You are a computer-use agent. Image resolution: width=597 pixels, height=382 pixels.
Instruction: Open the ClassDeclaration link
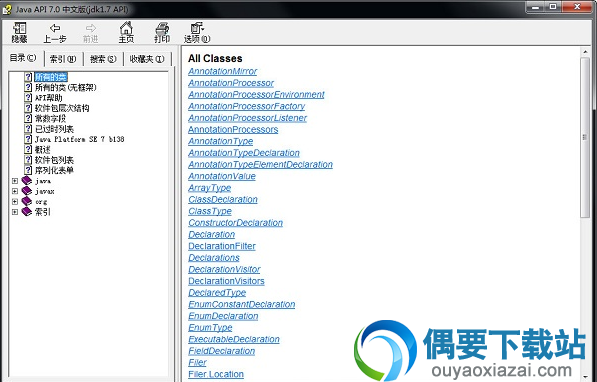pos(223,200)
